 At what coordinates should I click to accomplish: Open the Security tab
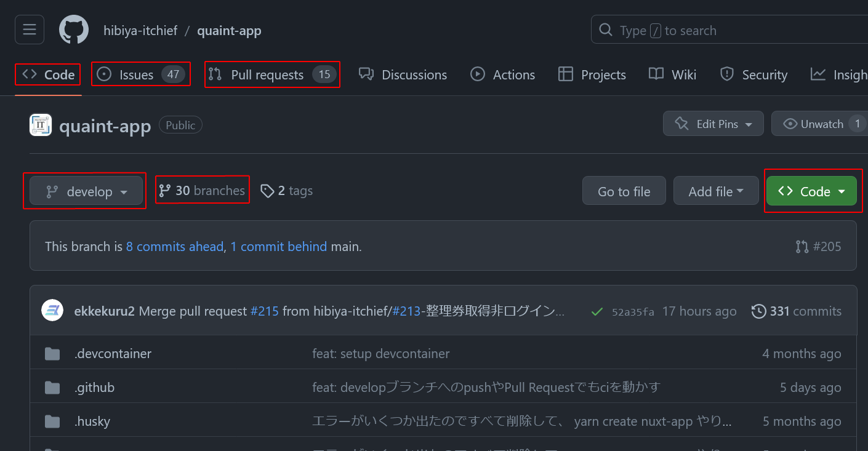pos(754,75)
